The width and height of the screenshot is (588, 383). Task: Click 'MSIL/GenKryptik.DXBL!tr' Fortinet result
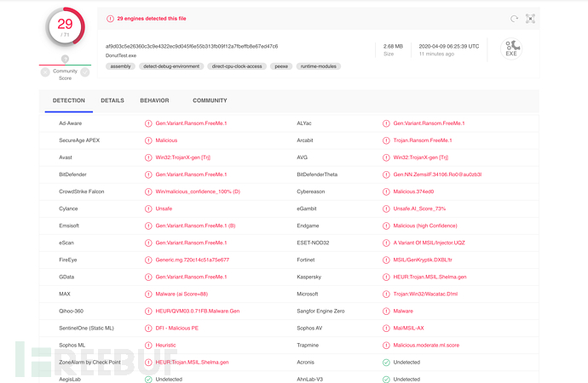click(x=423, y=260)
